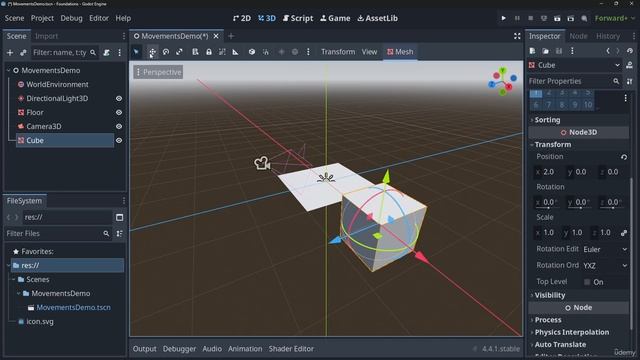The width and height of the screenshot is (640, 360).
Task: Open Scene dock extra options menu
Action: [x=120, y=53]
